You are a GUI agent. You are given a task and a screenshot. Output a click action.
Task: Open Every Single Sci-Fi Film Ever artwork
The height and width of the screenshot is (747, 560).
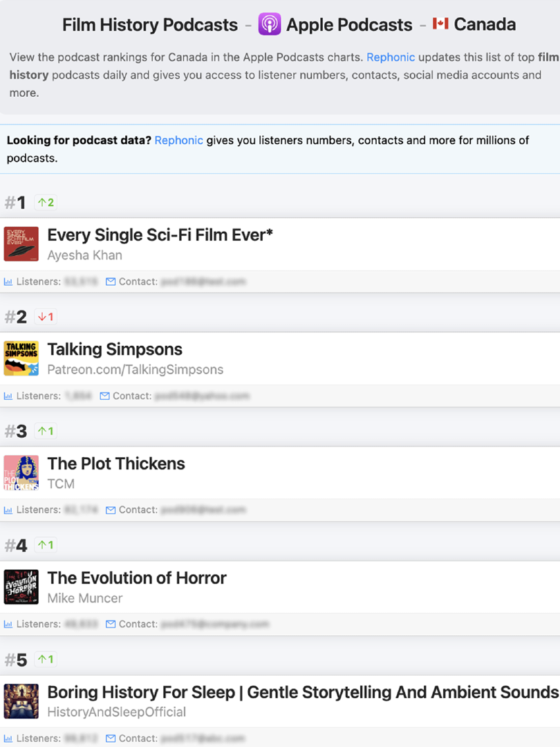21,244
